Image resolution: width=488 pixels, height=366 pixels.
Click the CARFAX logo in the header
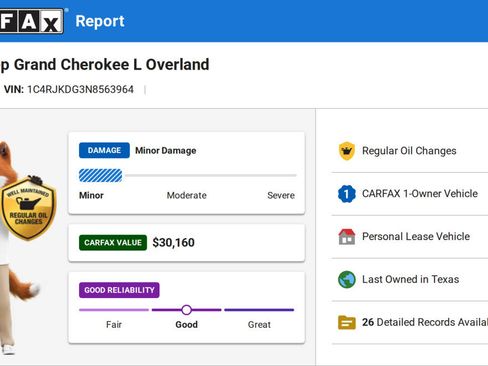point(32,21)
